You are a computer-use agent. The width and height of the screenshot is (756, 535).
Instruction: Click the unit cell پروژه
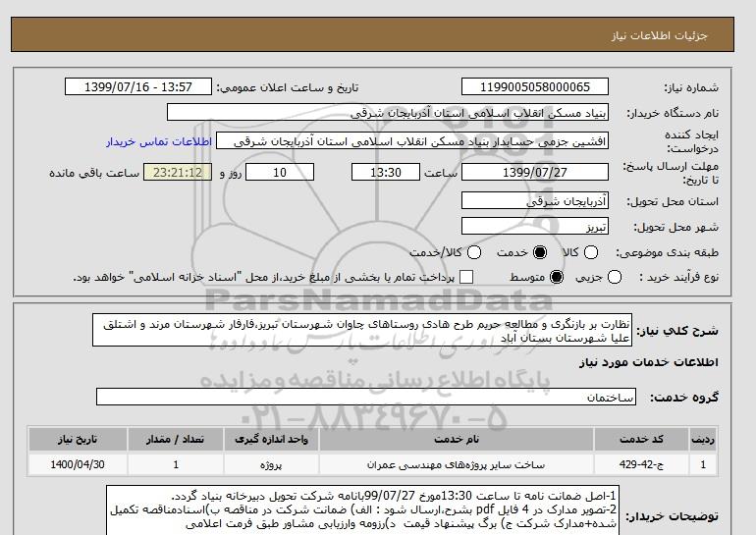(271, 464)
